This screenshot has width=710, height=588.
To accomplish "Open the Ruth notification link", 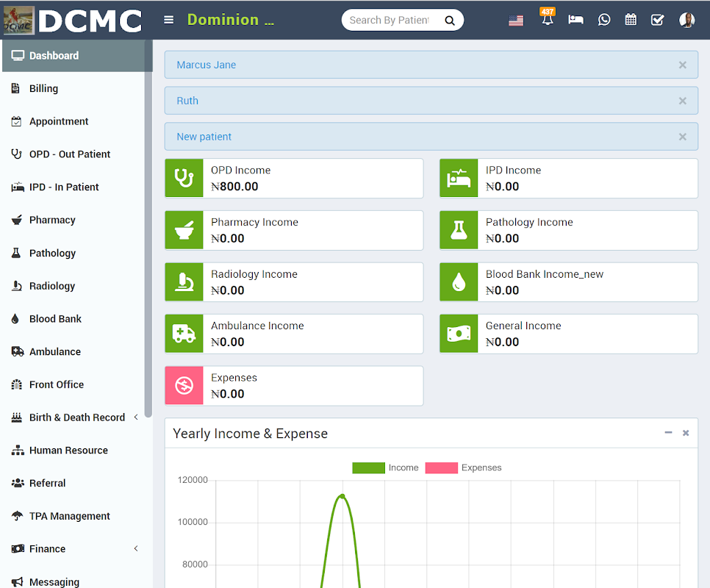I will pyautogui.click(x=187, y=101).
